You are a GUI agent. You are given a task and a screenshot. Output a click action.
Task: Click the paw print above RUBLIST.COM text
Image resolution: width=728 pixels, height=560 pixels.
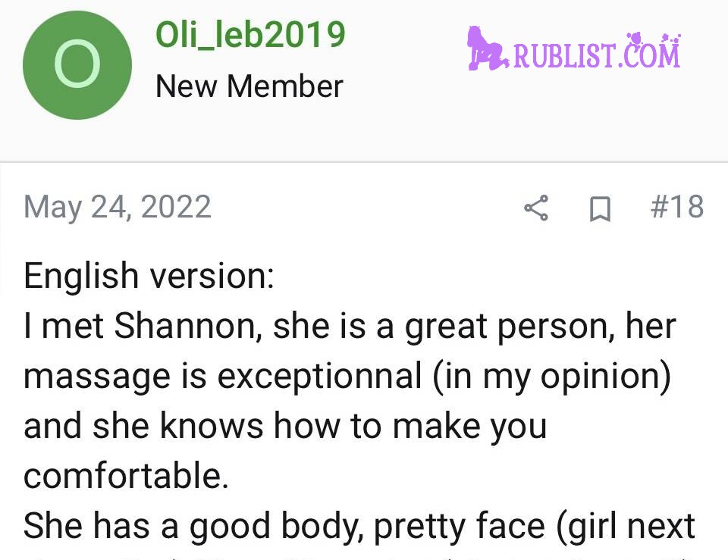pos(634,38)
